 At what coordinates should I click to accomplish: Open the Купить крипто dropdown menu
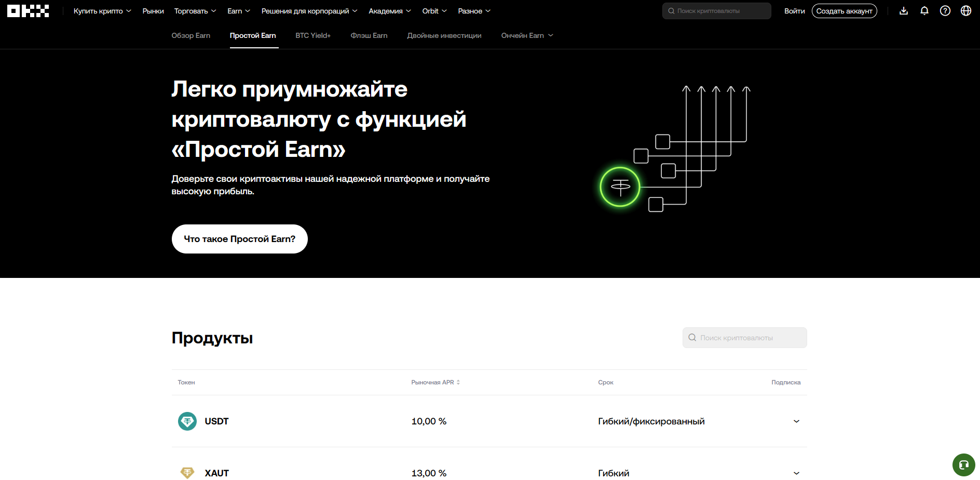[102, 11]
